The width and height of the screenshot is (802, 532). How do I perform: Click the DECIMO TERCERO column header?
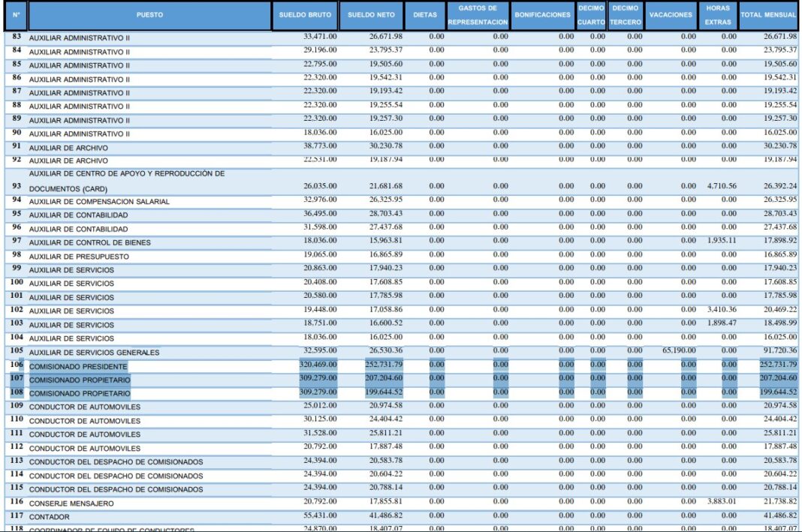625,16
